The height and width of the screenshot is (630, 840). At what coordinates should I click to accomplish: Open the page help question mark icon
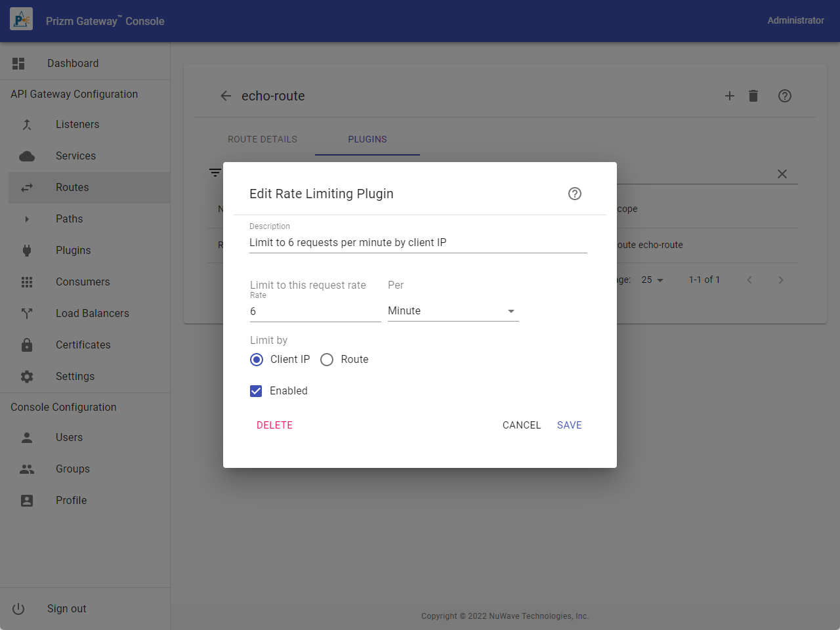point(784,96)
